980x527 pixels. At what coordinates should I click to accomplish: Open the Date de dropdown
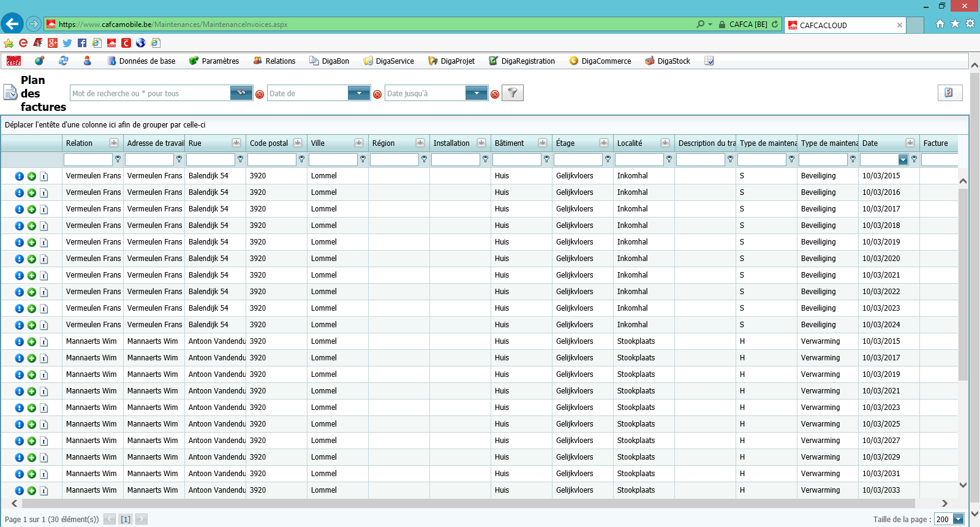tap(359, 93)
